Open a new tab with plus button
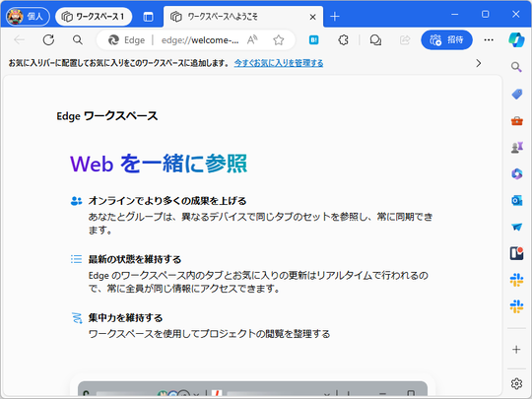The width and height of the screenshot is (532, 399). click(335, 17)
